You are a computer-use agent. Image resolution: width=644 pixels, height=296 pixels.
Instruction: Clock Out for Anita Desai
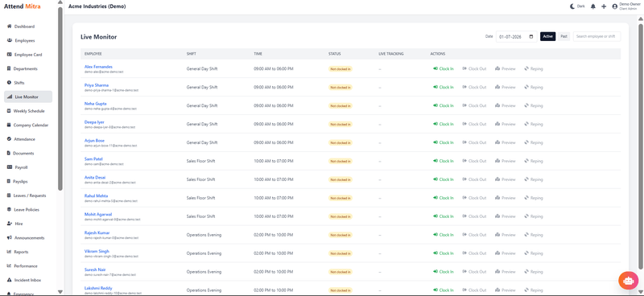(474, 179)
